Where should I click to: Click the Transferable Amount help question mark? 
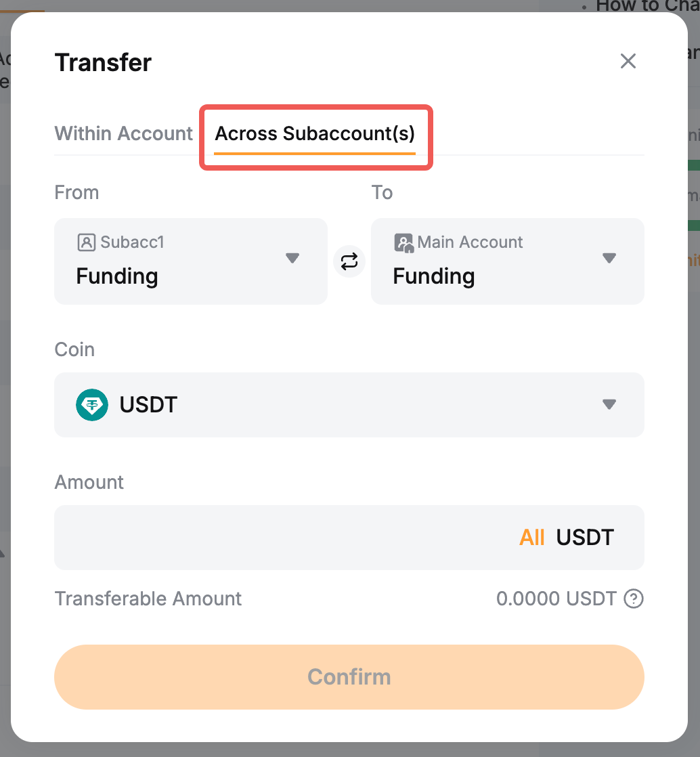click(x=633, y=599)
